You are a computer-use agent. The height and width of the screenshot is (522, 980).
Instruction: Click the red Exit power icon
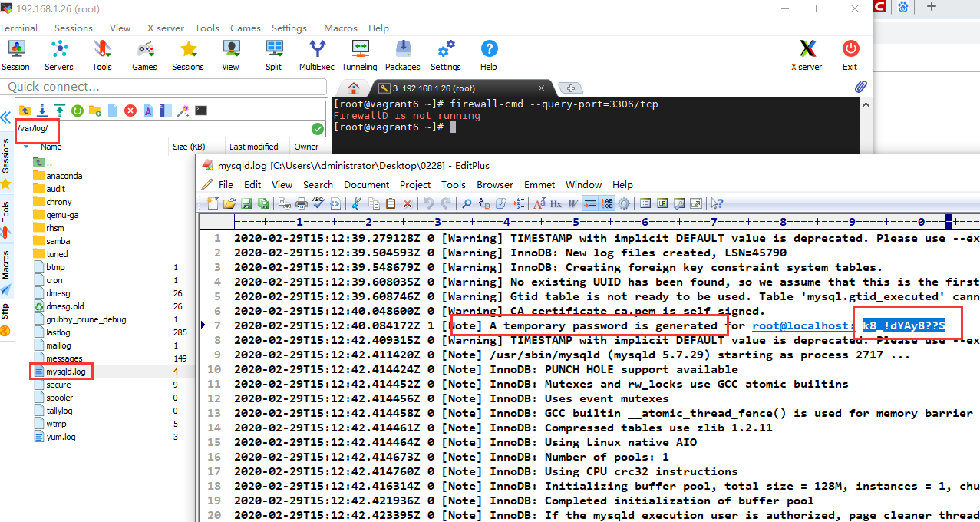pyautogui.click(x=850, y=55)
